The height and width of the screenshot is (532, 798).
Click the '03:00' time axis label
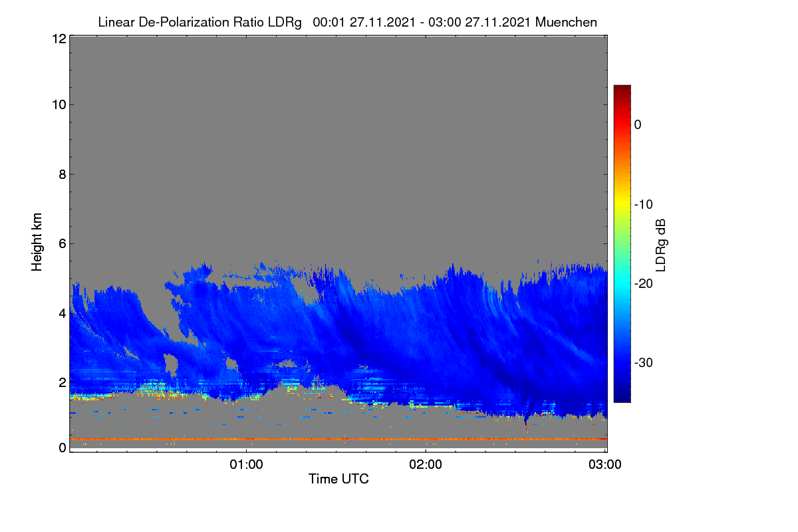point(605,465)
